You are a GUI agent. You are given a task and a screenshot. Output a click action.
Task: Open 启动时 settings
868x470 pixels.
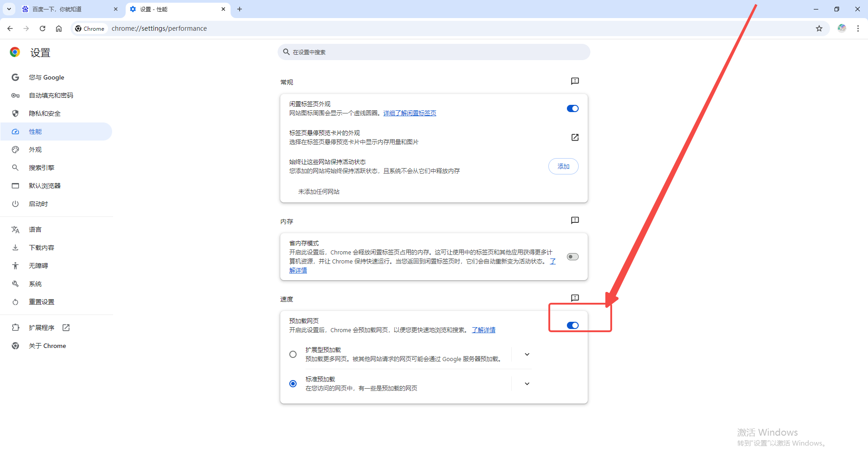tap(57, 204)
